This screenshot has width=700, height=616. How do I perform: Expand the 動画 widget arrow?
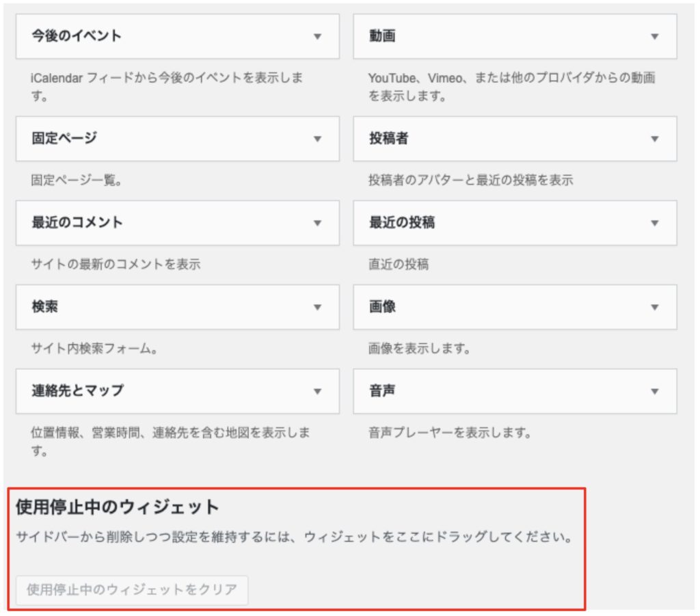pos(654,37)
